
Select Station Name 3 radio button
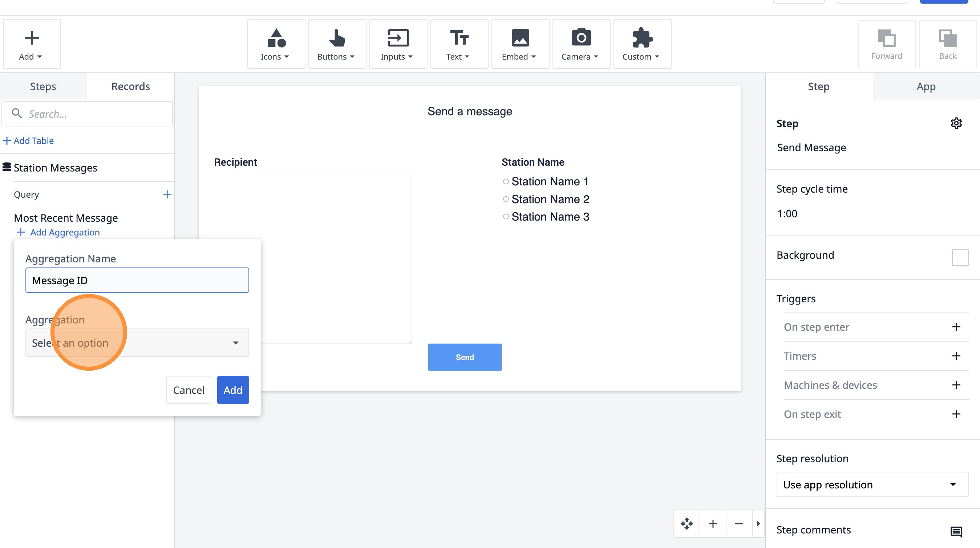point(506,217)
